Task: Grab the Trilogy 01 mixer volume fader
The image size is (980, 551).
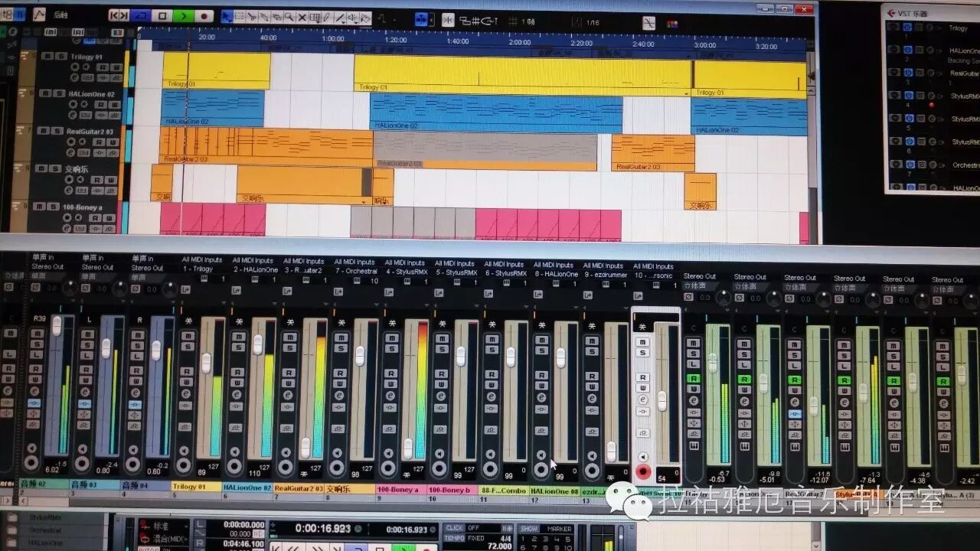Action: pyautogui.click(x=206, y=363)
